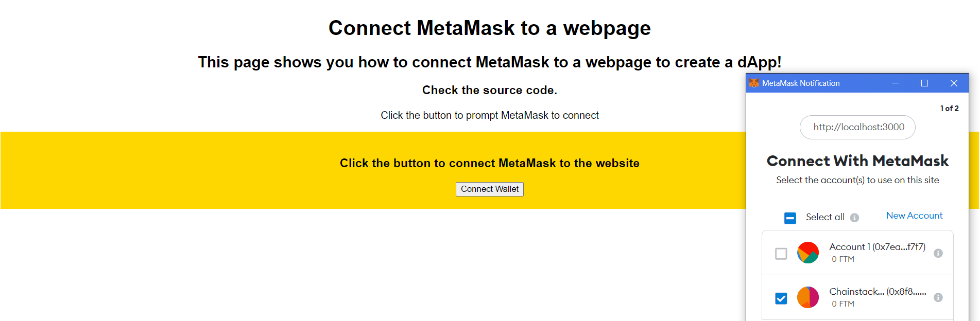The width and height of the screenshot is (980, 321).
Task: Click the Connect Wallet button
Action: (x=489, y=189)
